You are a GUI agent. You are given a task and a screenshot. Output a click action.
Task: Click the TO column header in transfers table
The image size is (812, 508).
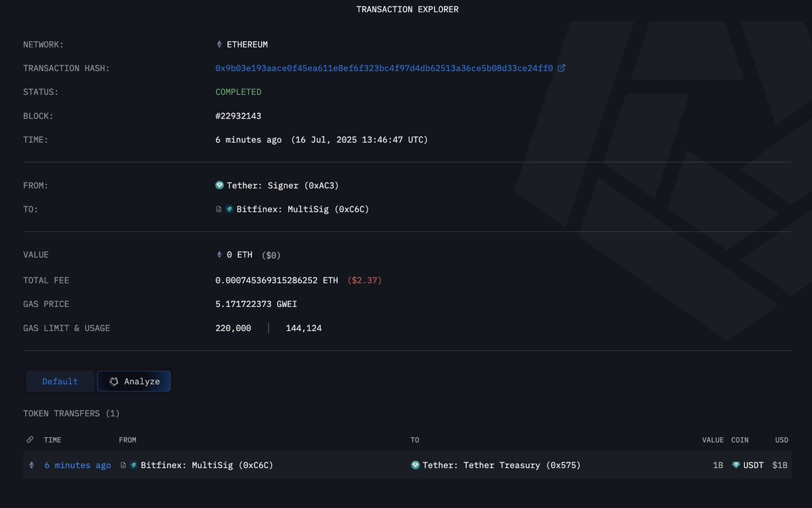[x=415, y=440]
